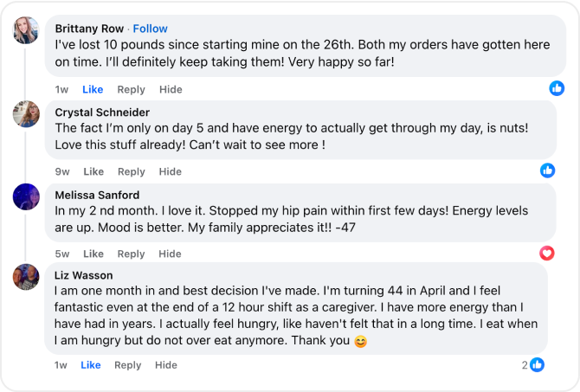
Task: Open Brittany Row's profile picture
Action: 26,30
